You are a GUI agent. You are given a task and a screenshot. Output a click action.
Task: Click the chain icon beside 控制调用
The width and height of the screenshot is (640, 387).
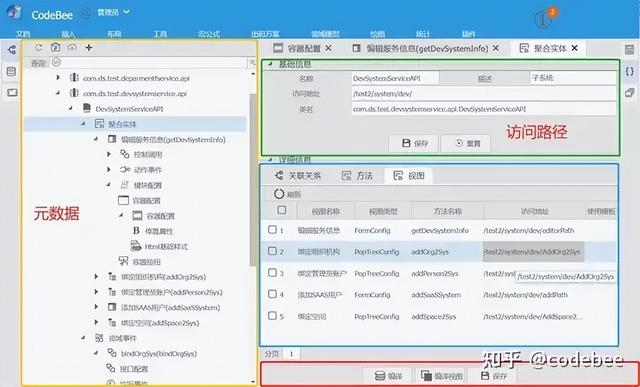tap(124, 154)
